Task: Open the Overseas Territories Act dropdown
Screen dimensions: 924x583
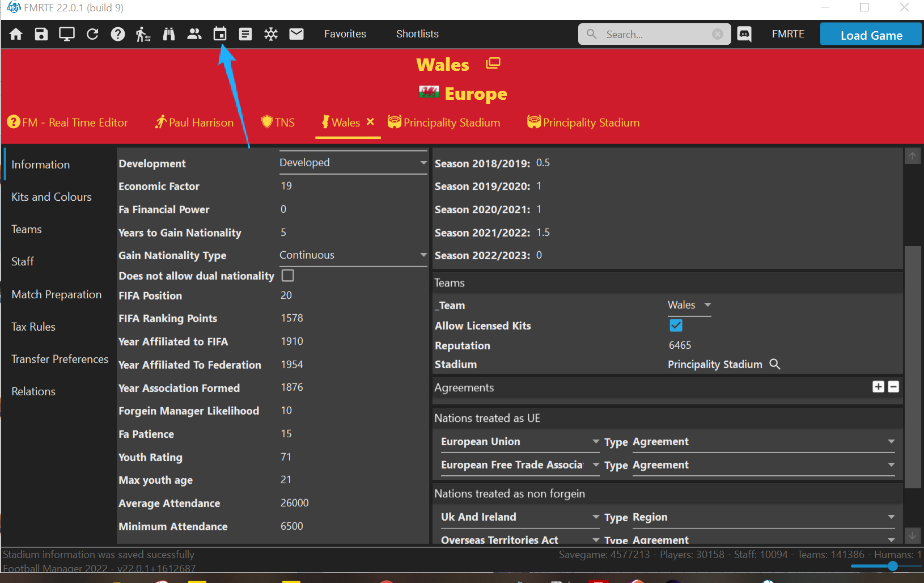Action: pos(520,539)
